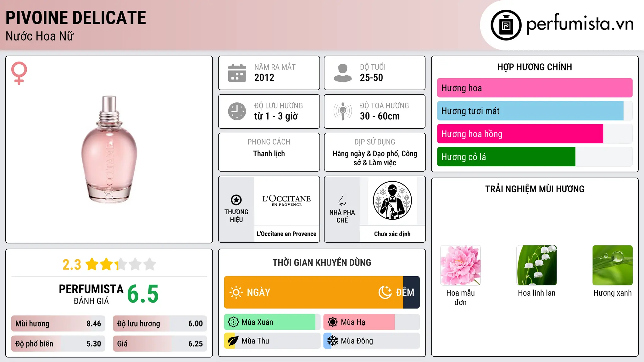Click the spring flower icon for Mùa Xuân
The width and height of the screenshot is (644, 362).
point(233,322)
